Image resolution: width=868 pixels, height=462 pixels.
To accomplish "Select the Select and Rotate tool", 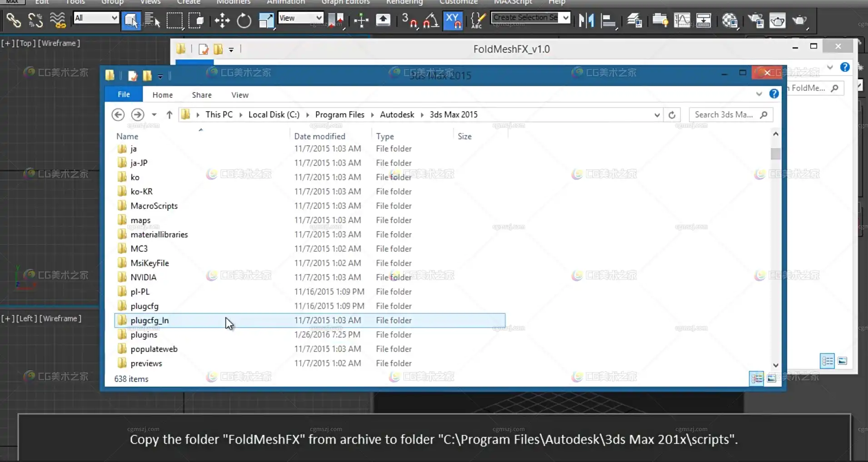I will (x=244, y=20).
